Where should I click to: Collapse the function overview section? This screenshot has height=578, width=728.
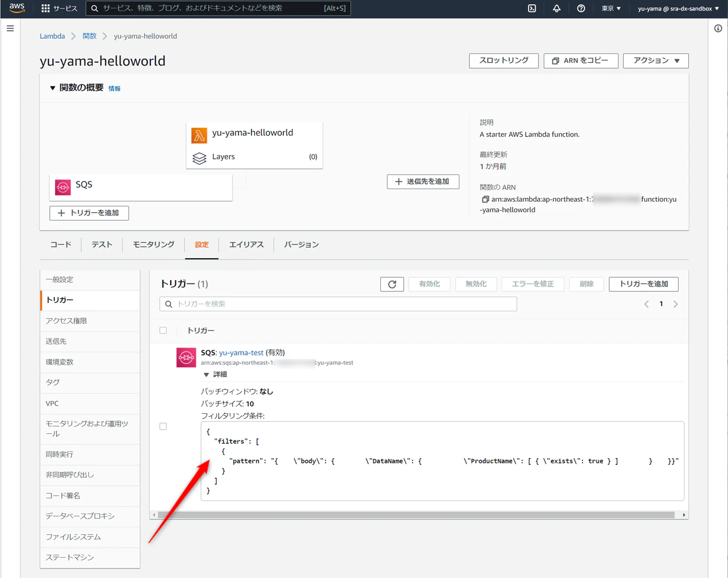52,88
